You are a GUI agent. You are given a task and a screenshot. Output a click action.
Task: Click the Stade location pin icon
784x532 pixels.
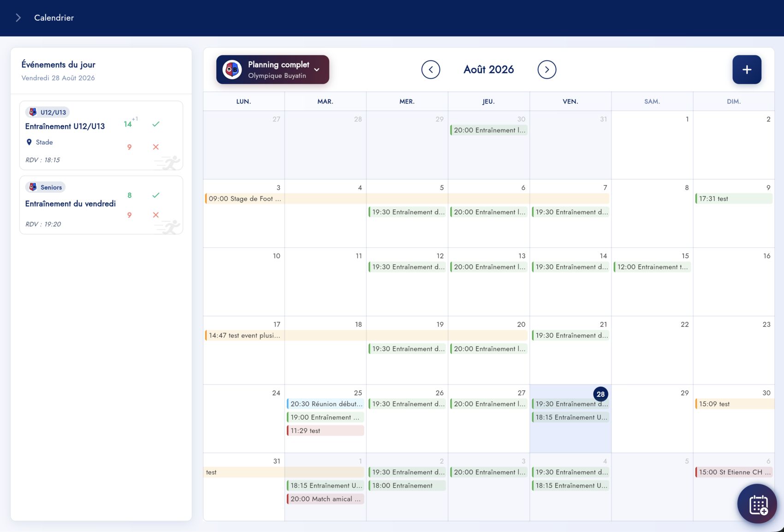(x=29, y=142)
